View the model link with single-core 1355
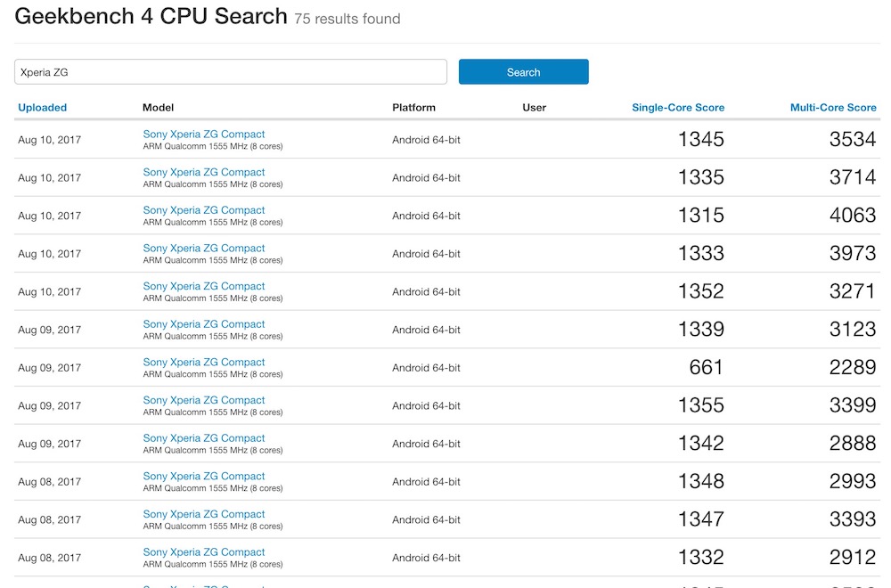 (204, 400)
